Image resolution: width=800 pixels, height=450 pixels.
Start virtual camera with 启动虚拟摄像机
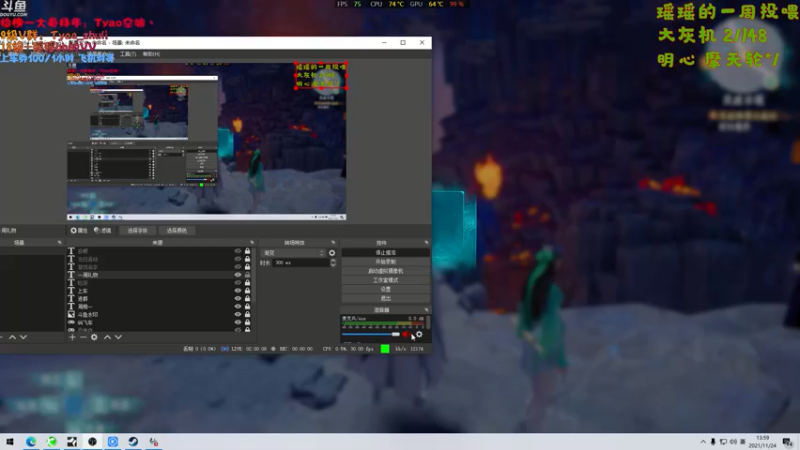386,271
